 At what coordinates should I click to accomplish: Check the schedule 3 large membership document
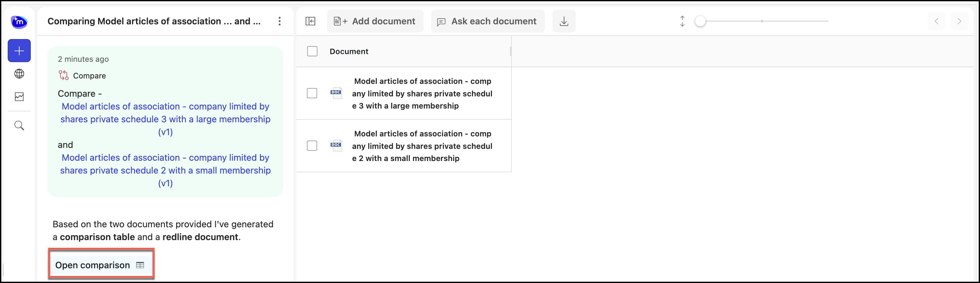click(x=312, y=93)
